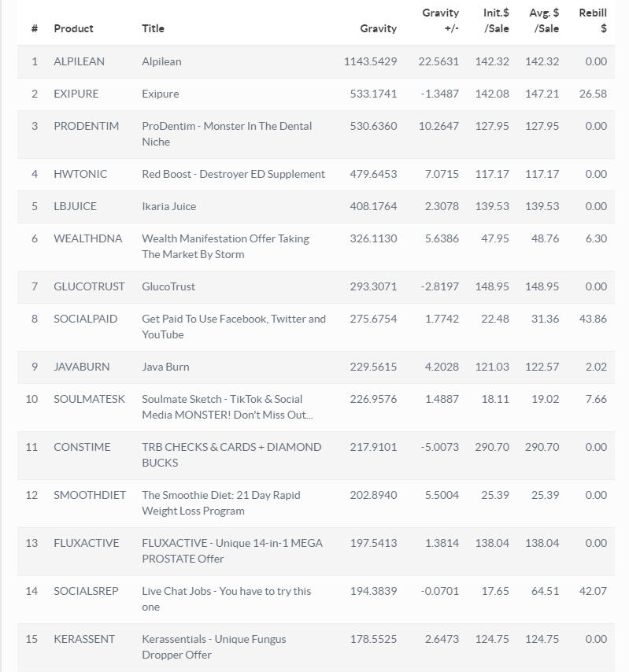Viewport: 629px width, 672px height.
Task: Click rebill value 7.66
Action: [x=597, y=399]
